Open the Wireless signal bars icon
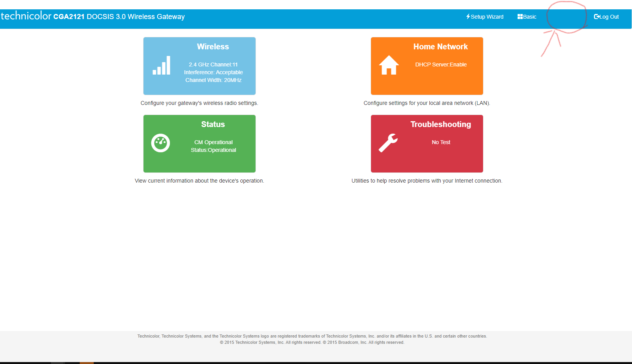 click(x=161, y=65)
